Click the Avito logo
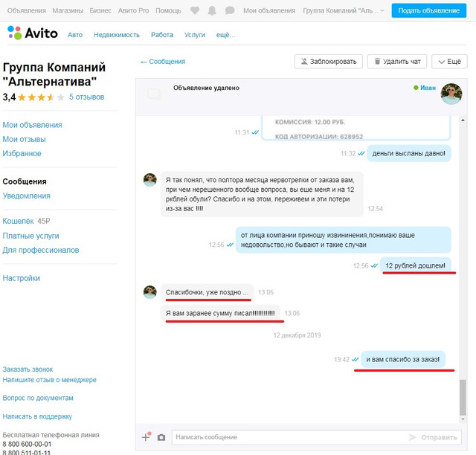The image size is (476, 455). coord(33,33)
